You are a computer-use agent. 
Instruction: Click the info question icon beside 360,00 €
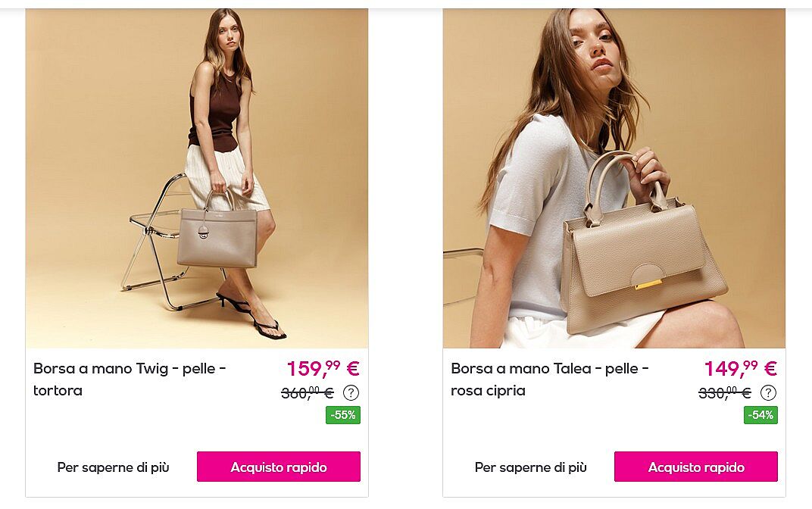(351, 393)
